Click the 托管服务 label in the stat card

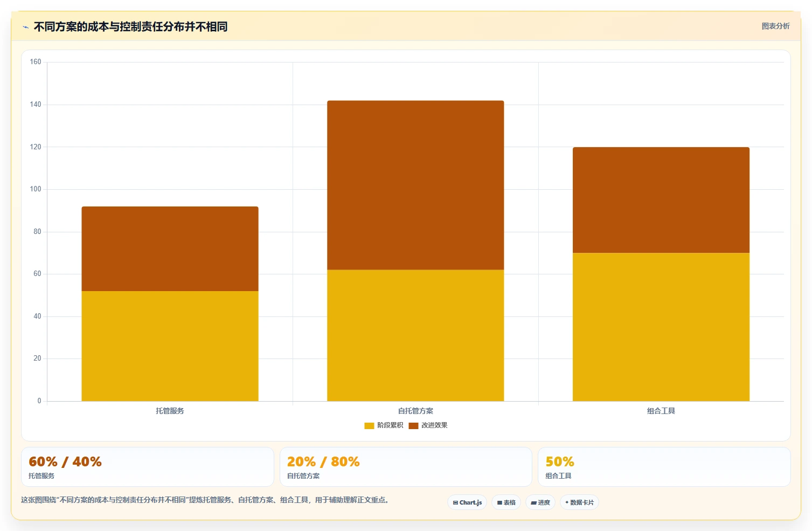pyautogui.click(x=41, y=476)
